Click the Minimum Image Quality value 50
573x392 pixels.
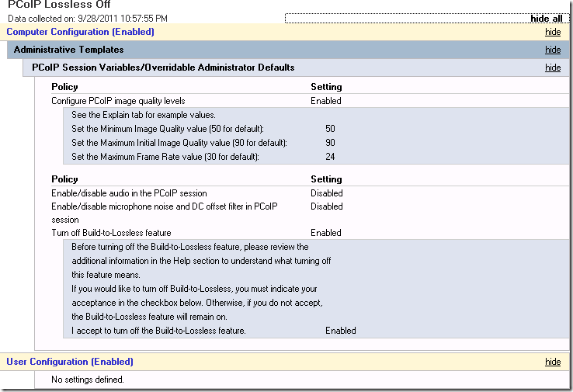pyautogui.click(x=330, y=129)
